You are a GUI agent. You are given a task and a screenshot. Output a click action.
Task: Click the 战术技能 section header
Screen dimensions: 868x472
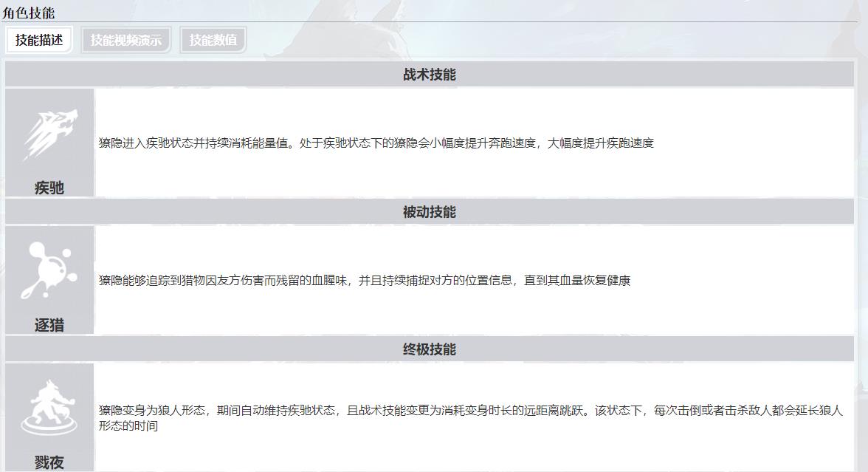coord(429,75)
